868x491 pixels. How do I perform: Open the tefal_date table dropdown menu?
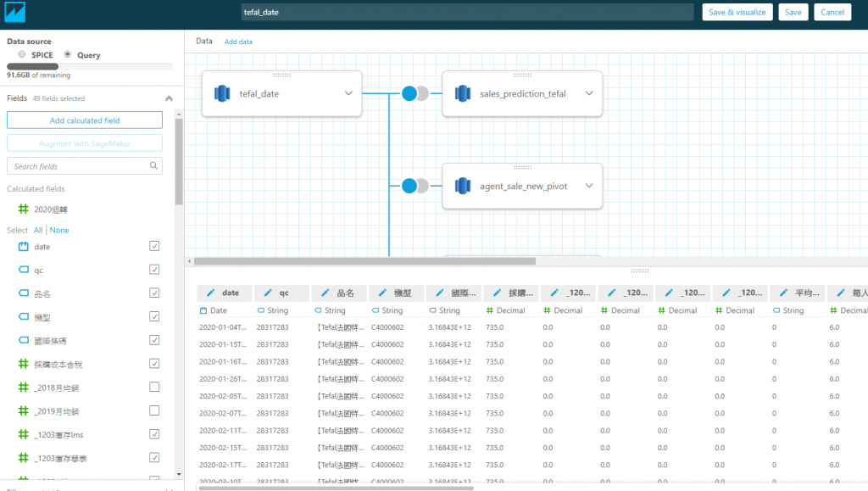348,93
